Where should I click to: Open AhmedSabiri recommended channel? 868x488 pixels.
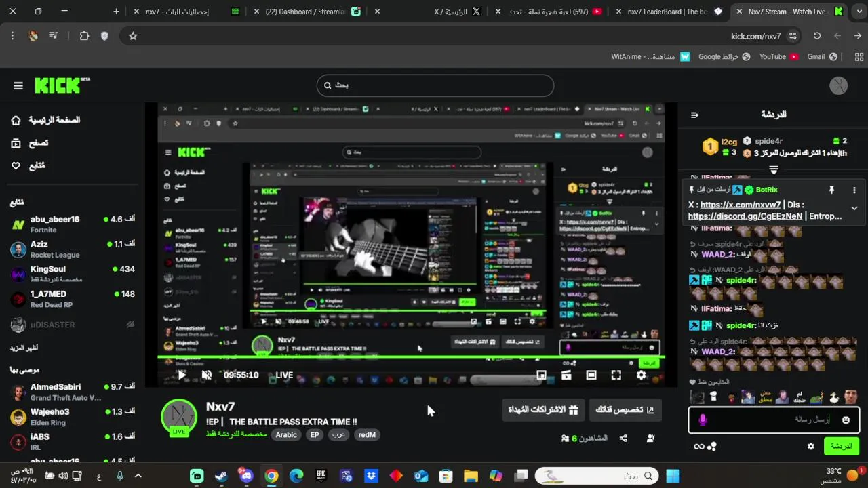coord(72,392)
